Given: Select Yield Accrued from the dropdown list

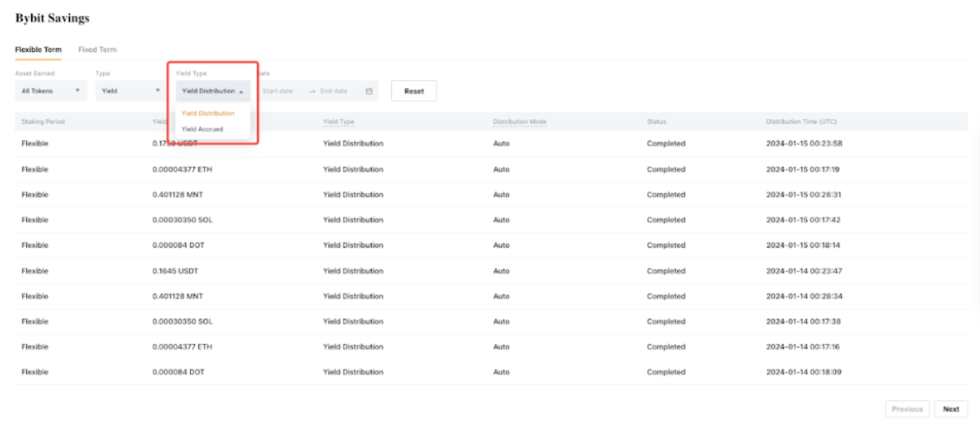Looking at the screenshot, I should (202, 129).
